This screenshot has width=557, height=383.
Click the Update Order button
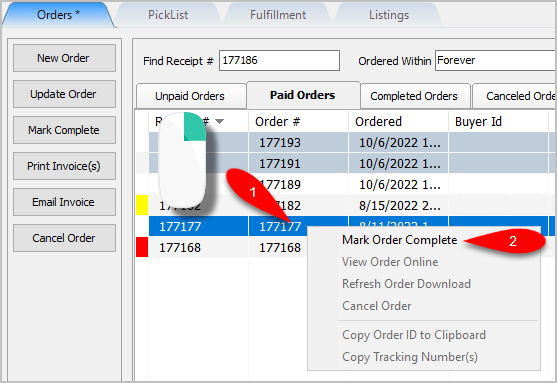pyautogui.click(x=64, y=94)
